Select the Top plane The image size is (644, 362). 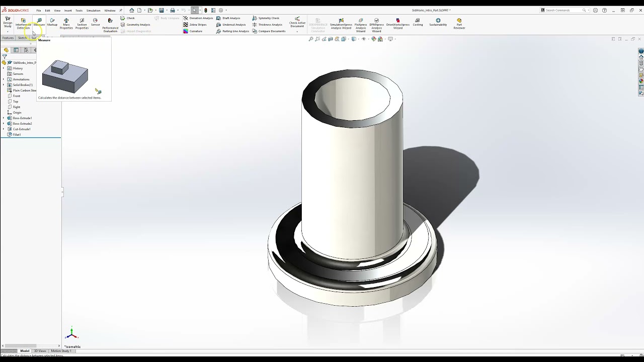pos(13,102)
